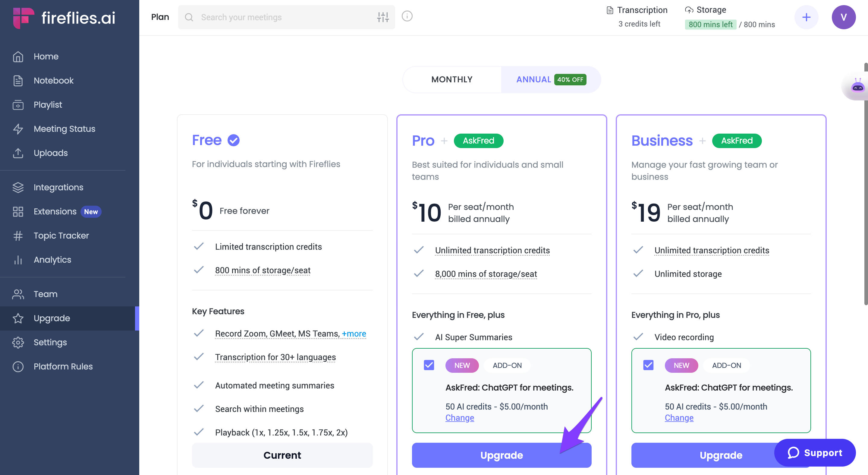Viewport: 868px width, 475px height.
Task: Click the Storage cloud upload icon
Action: (689, 10)
